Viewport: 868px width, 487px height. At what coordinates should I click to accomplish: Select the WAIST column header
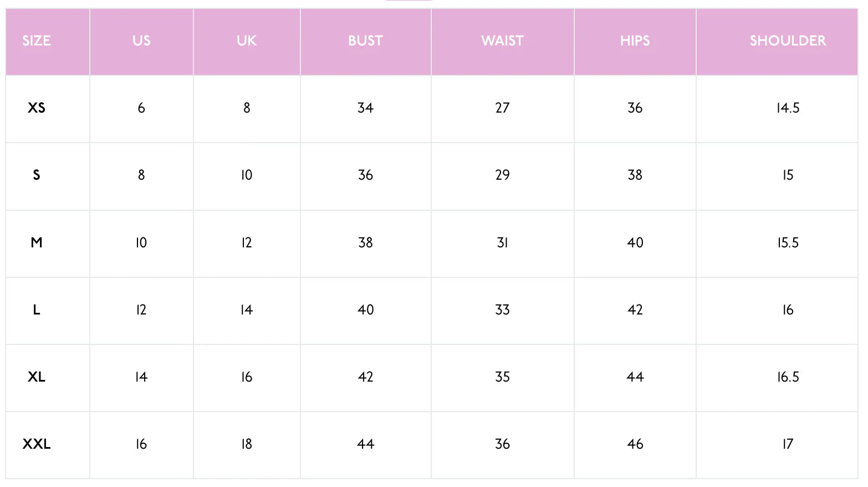point(502,40)
